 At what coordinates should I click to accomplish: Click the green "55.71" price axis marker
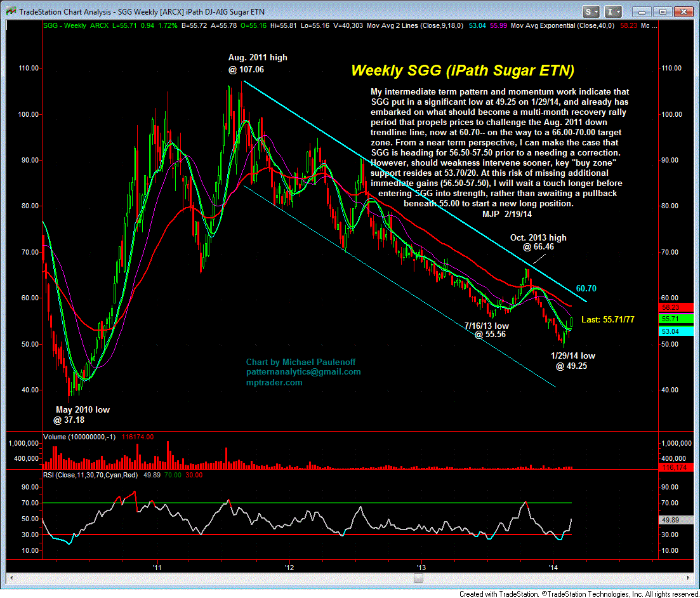(x=675, y=319)
